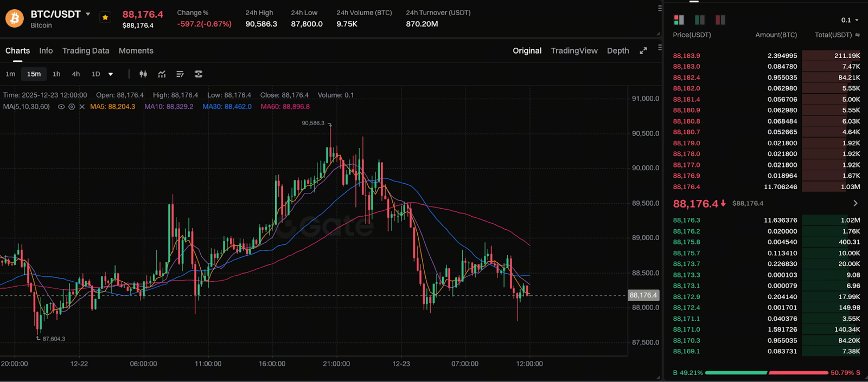
Task: Show the Depth chart view
Action: (618, 50)
